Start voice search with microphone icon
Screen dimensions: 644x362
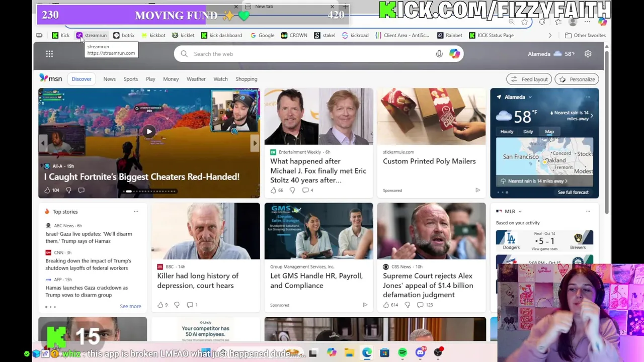point(439,54)
